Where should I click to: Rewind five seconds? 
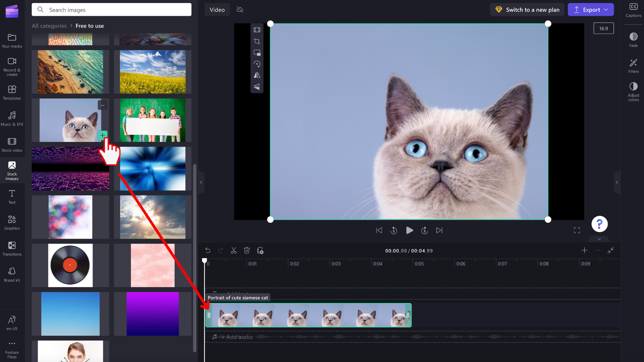pos(394,230)
